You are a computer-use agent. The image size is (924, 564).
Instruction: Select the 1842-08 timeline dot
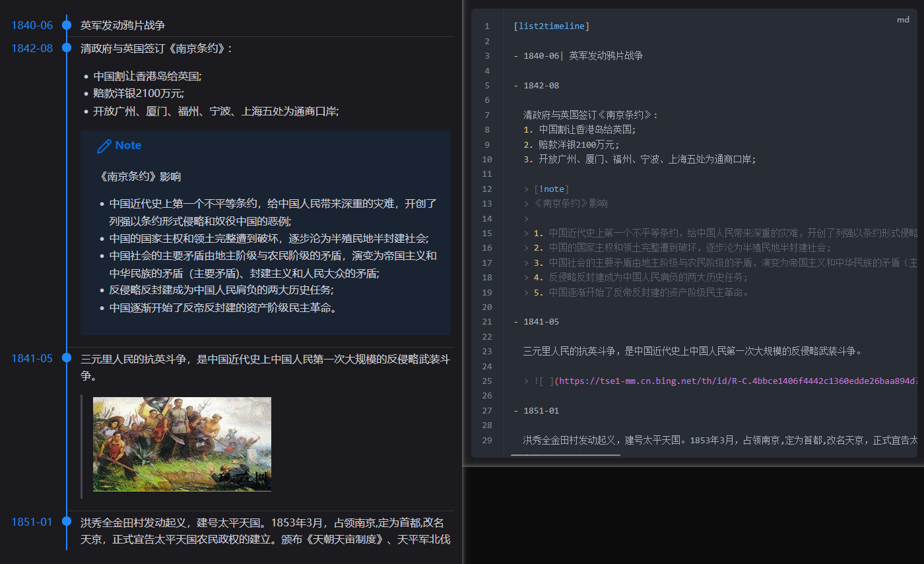[x=67, y=48]
